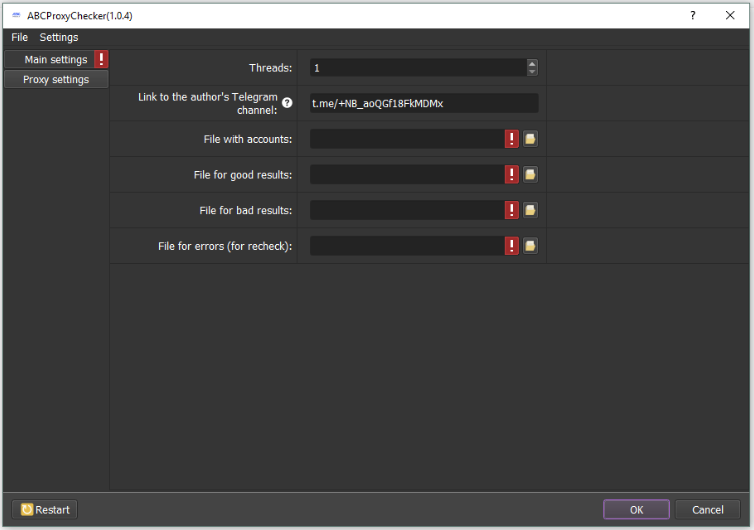
Task: Click the Restart button
Action: click(x=45, y=509)
